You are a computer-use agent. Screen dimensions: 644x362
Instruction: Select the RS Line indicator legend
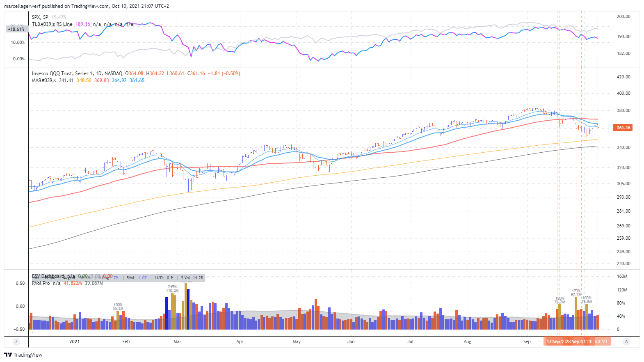[52, 24]
